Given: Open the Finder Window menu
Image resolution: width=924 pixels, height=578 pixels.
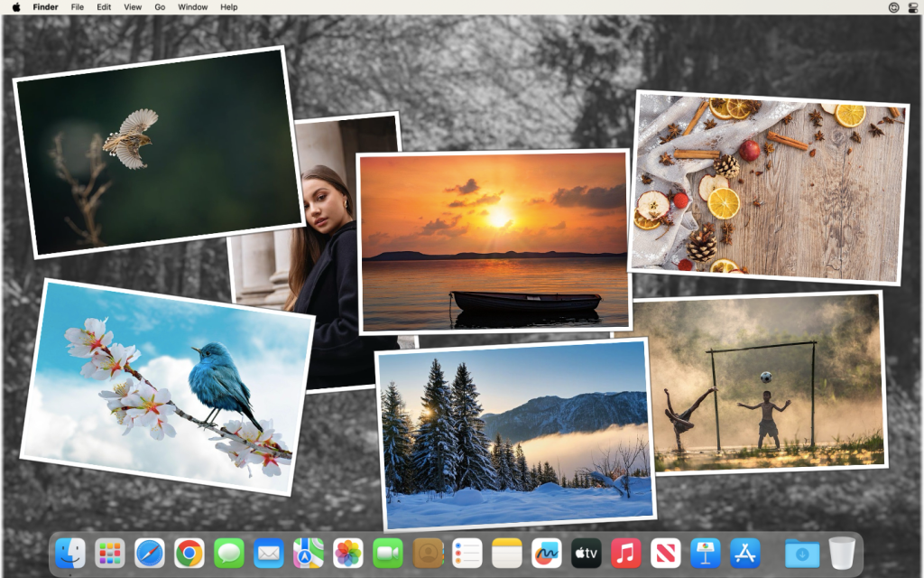Looking at the screenshot, I should point(192,7).
